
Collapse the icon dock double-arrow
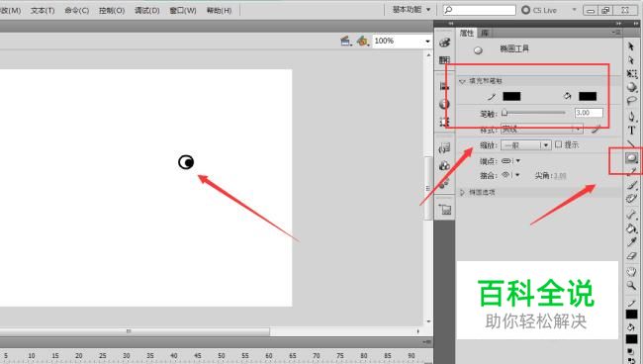tap(451, 24)
